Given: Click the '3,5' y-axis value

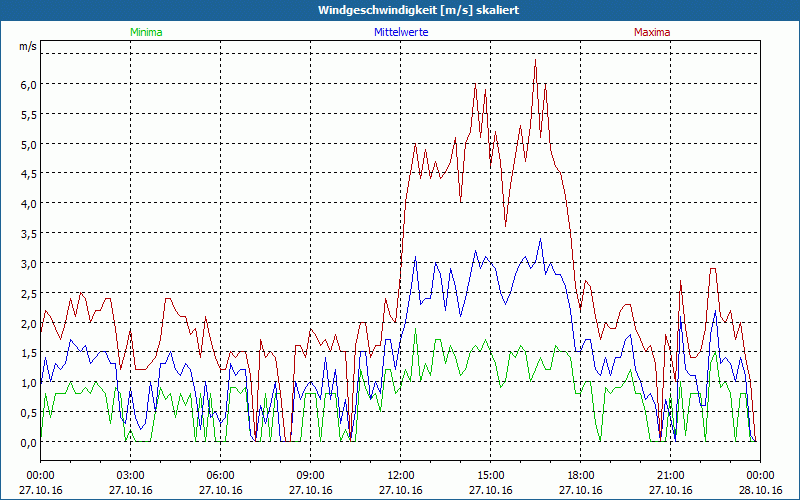Looking at the screenshot, I should click(x=29, y=234).
